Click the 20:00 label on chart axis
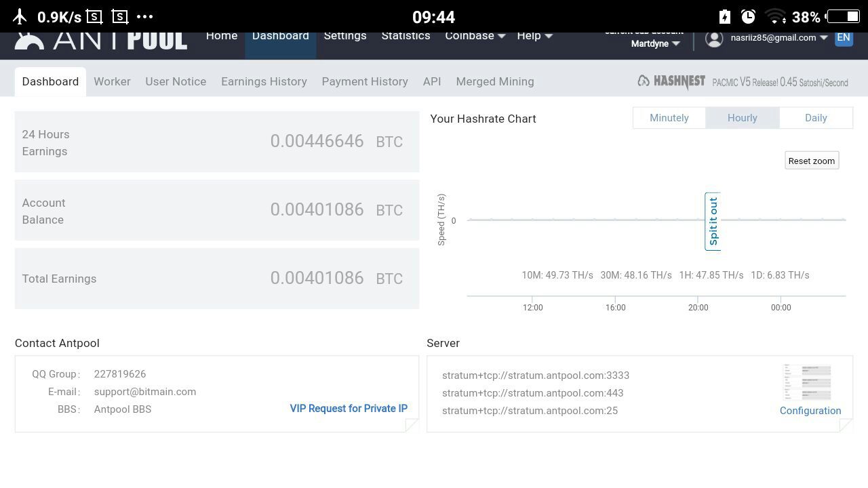This screenshot has width=868, height=488. point(698,308)
